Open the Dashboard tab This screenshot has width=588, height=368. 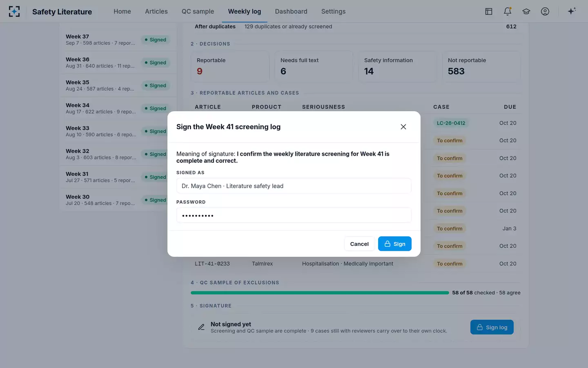[291, 11]
